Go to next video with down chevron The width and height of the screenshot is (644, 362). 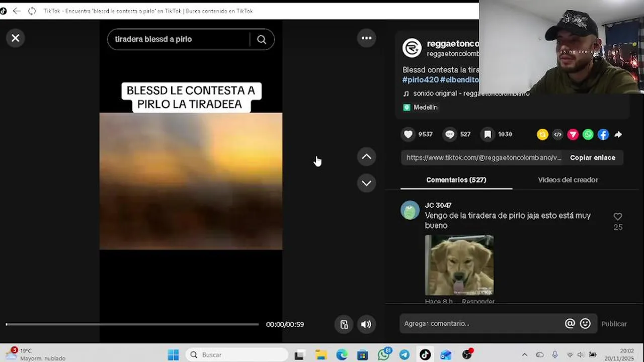366,183
